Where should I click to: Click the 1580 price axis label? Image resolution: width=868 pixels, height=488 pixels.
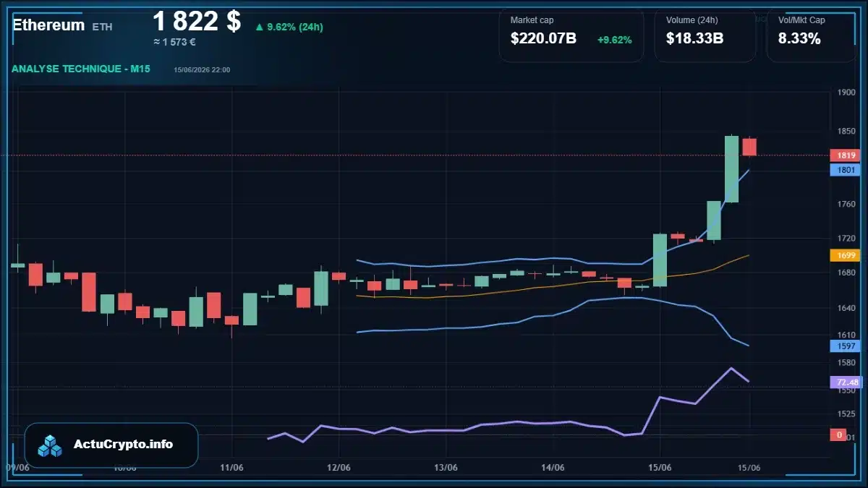coord(846,362)
